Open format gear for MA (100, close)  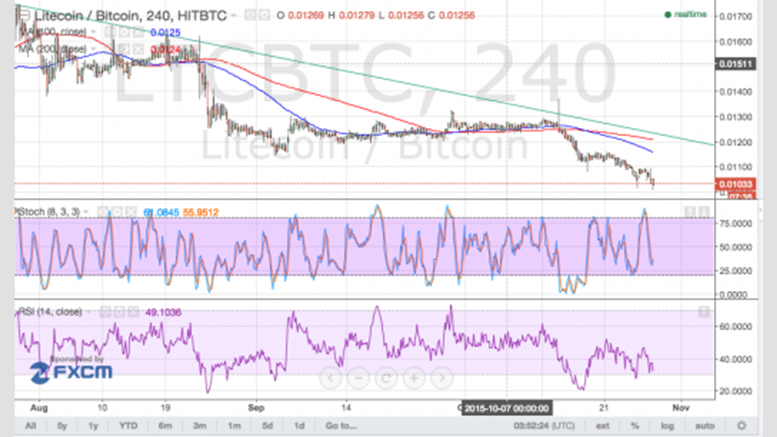coord(124,32)
